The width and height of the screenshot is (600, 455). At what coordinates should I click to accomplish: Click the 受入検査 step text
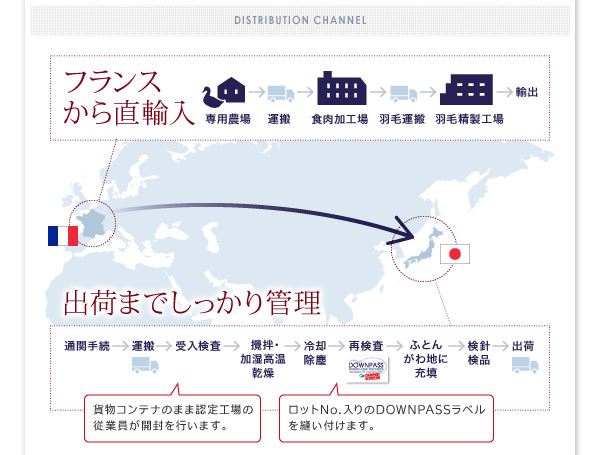tap(198, 346)
